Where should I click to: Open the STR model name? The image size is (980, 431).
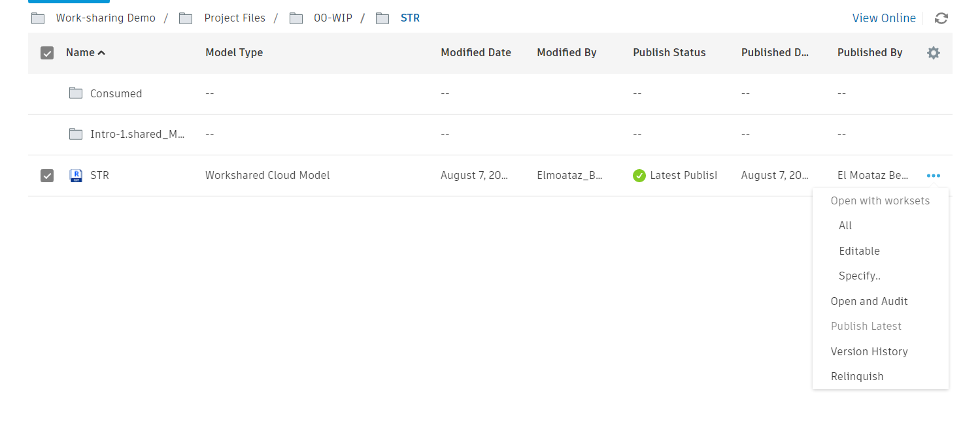point(99,175)
